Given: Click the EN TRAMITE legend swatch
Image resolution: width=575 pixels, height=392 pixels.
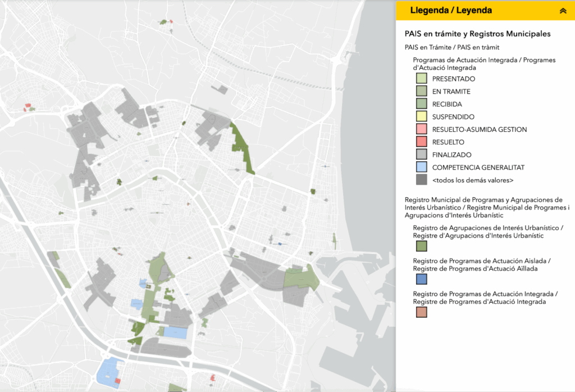Looking at the screenshot, I should coord(421,92).
